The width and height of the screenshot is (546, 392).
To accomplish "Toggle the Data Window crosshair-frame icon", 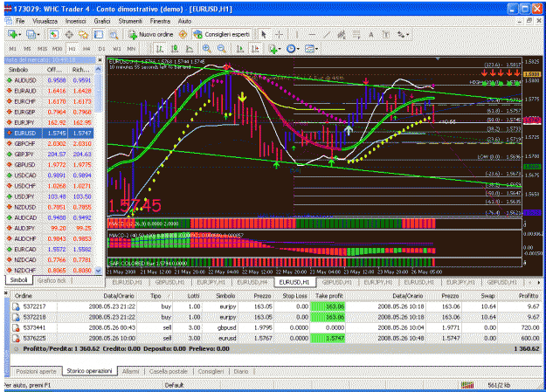I will click(69, 34).
